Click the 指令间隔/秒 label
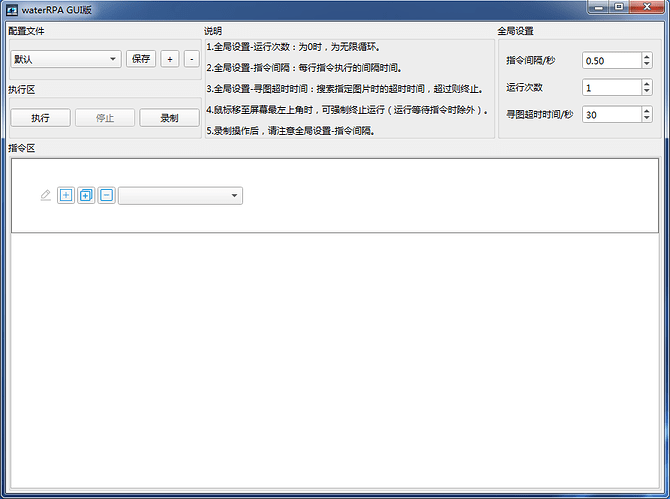 pos(531,61)
